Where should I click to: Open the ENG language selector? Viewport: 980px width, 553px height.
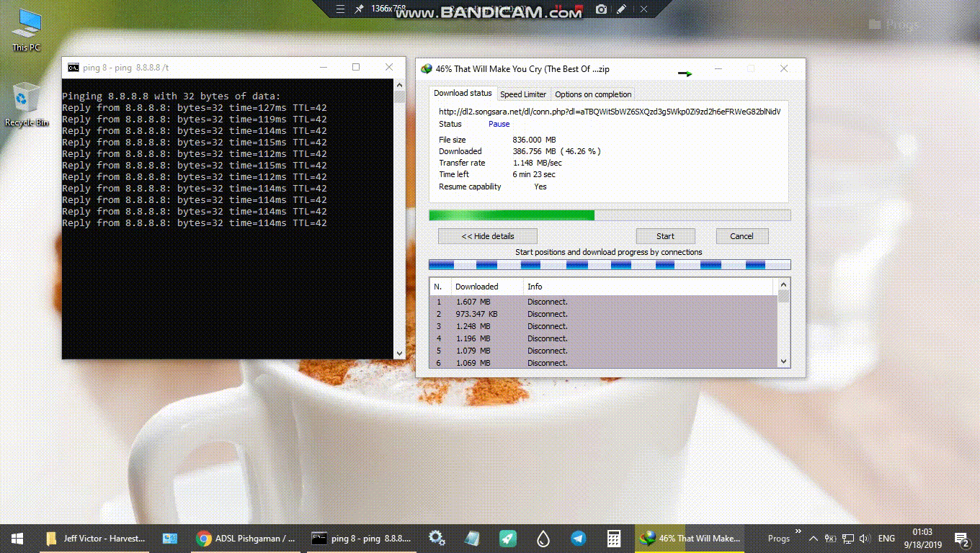[886, 538]
